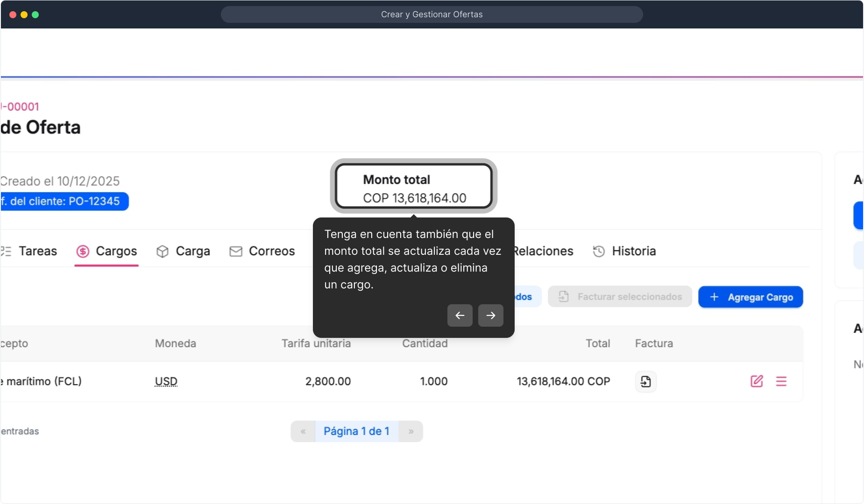Click the Facturar seleccionados button
The image size is (864, 504).
(619, 297)
